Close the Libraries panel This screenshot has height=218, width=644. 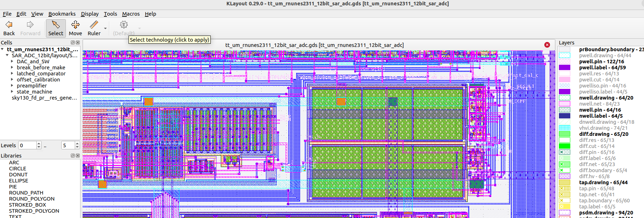click(x=78, y=156)
